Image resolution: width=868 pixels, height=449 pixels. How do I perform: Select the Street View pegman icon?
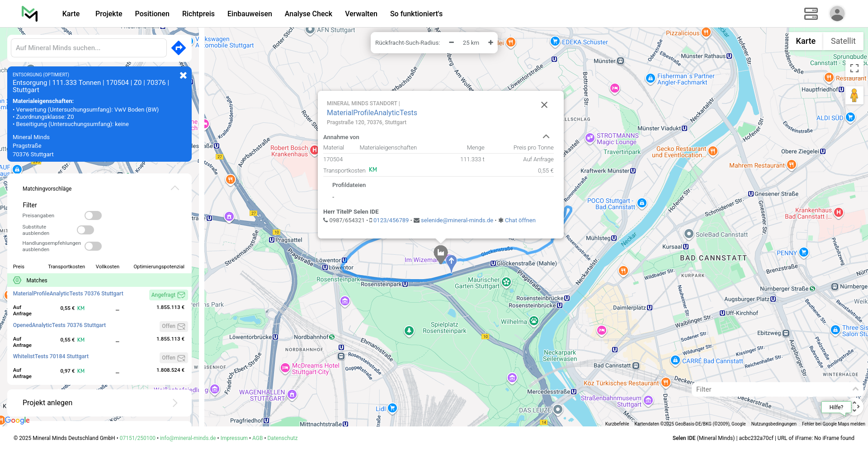coord(854,95)
